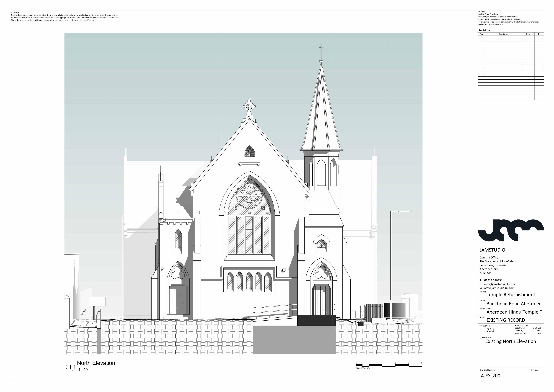Screen dimensions: 554x392
Task: Click the cross at the spire top
Action: (321, 53)
